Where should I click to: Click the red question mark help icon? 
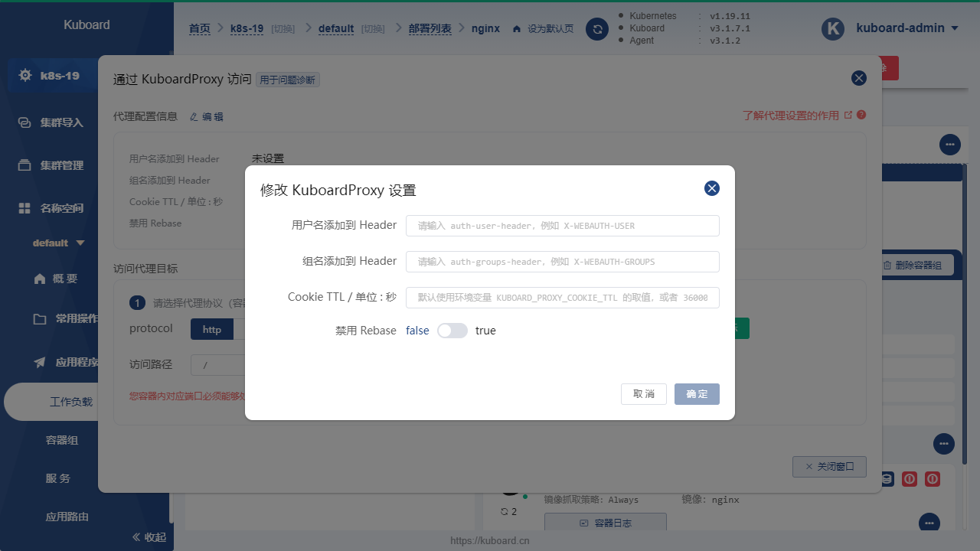coord(861,115)
